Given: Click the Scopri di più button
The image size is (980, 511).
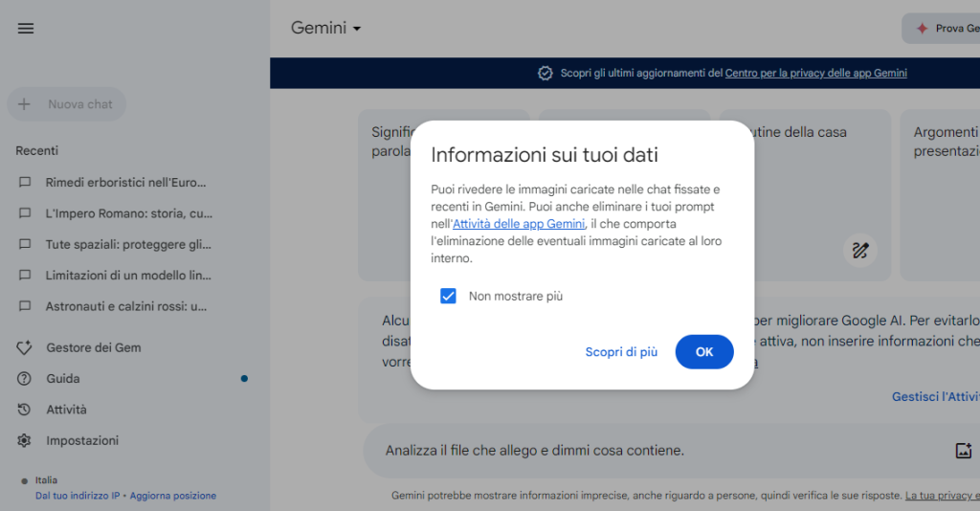Looking at the screenshot, I should [x=621, y=352].
